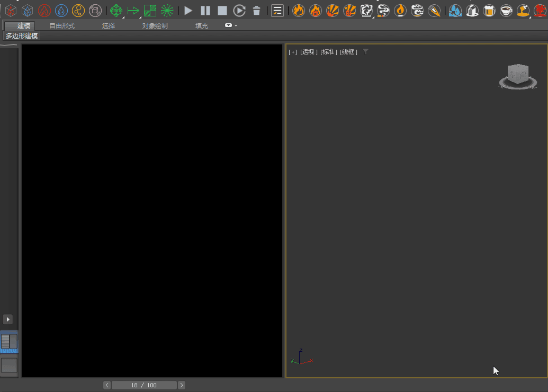The image size is (548, 392).
Task: Open the [标准] viewport quality menu
Action: 328,52
